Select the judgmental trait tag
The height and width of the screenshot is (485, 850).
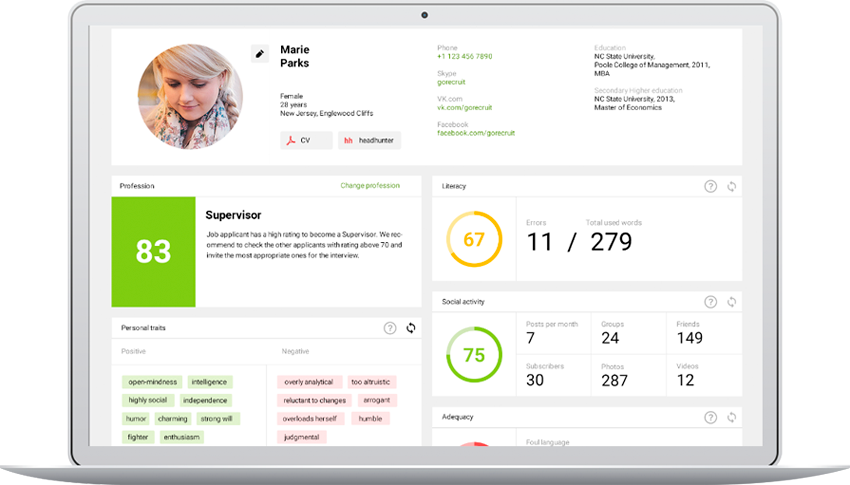tap(301, 437)
